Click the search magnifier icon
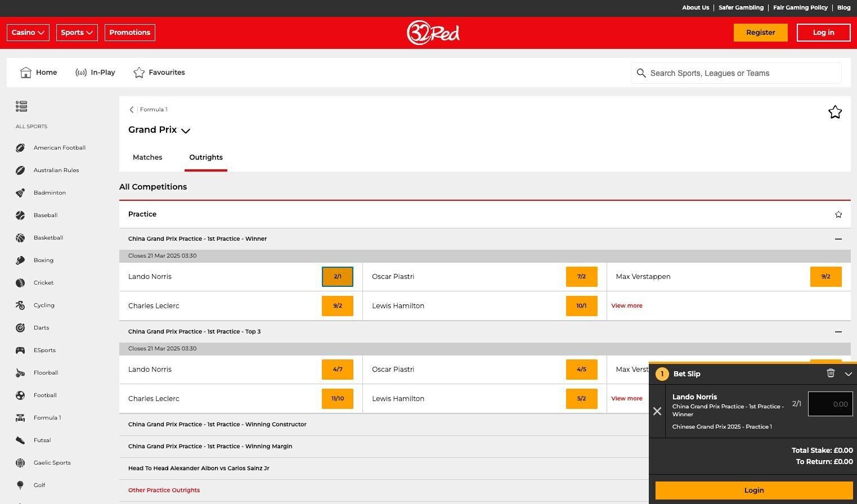Viewport: 857px width, 504px height. pyautogui.click(x=641, y=73)
